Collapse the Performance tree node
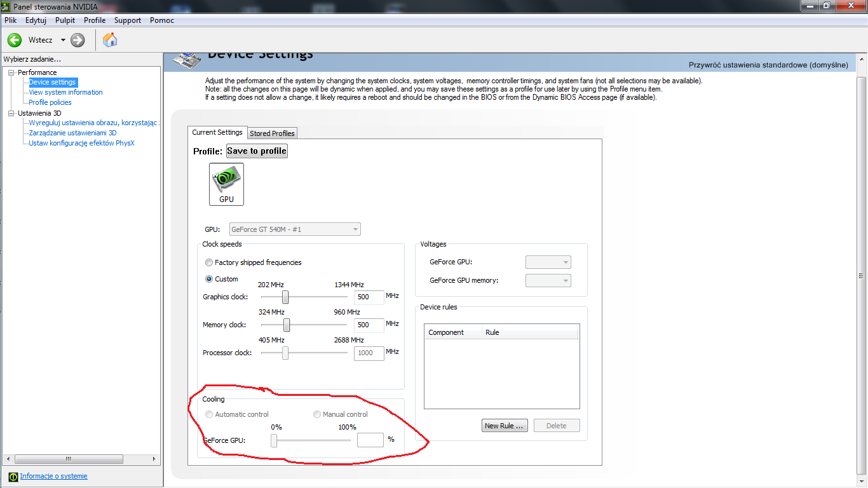Screen dimensions: 868x488 [x=11, y=72]
